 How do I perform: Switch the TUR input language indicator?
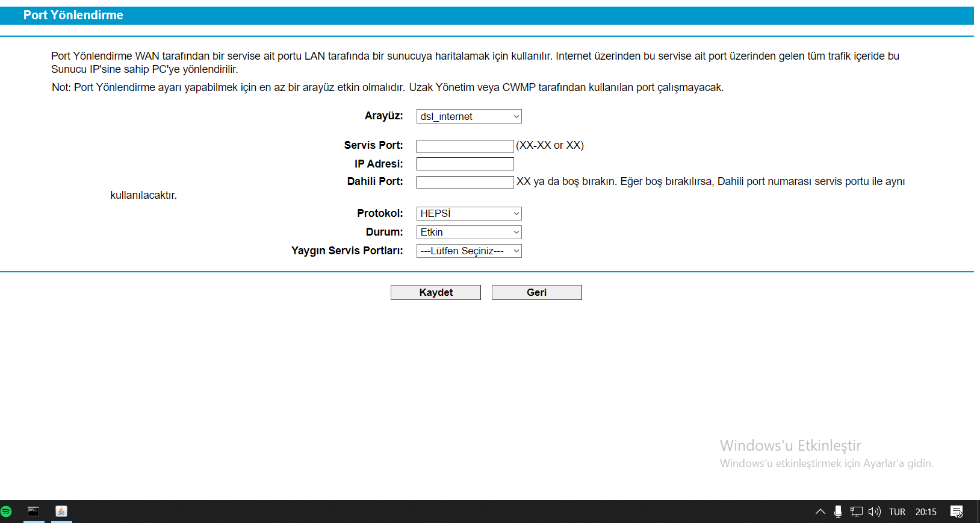coord(897,512)
